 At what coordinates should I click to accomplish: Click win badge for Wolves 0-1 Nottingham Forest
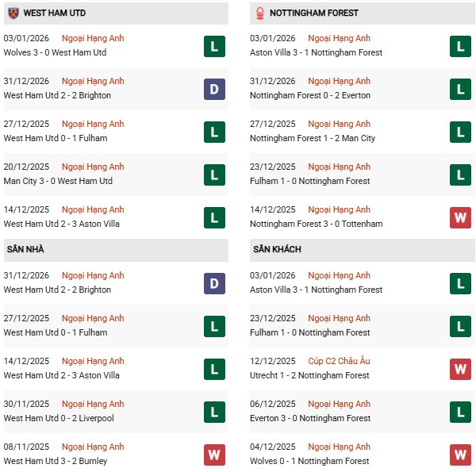(x=460, y=455)
